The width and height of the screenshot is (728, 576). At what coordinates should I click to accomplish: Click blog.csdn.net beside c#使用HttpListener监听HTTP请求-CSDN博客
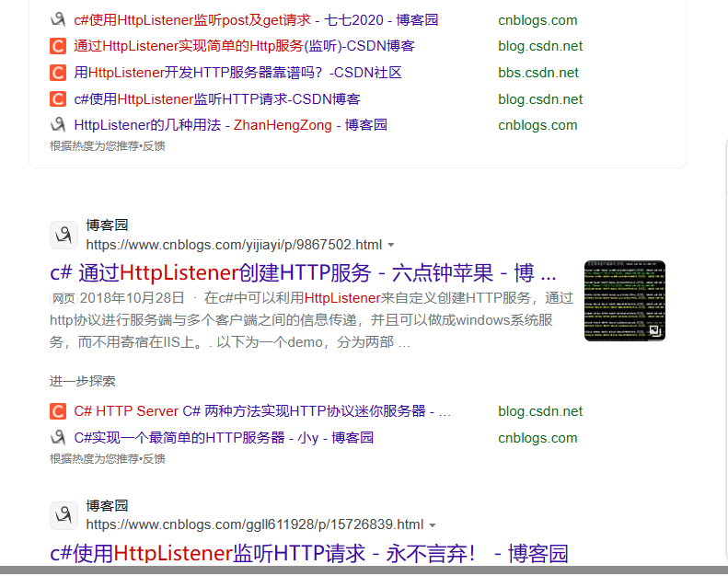[x=540, y=99]
